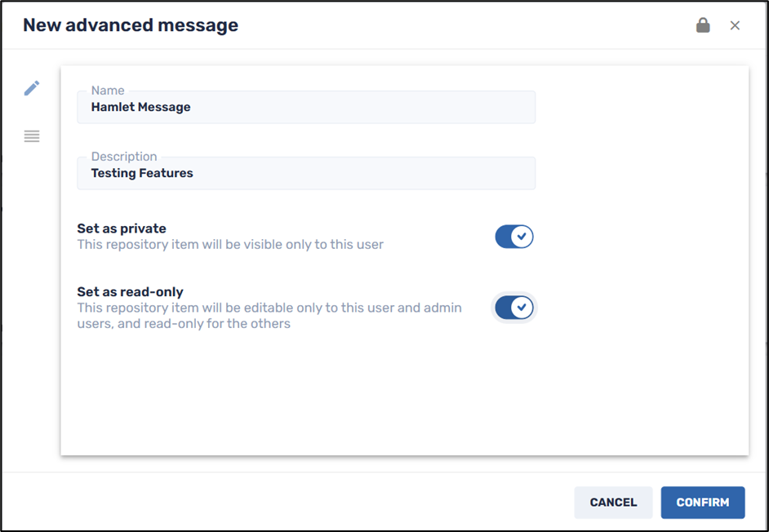The height and width of the screenshot is (532, 769).
Task: Switch to the message content panel via hamburger icon
Action: pos(32,136)
